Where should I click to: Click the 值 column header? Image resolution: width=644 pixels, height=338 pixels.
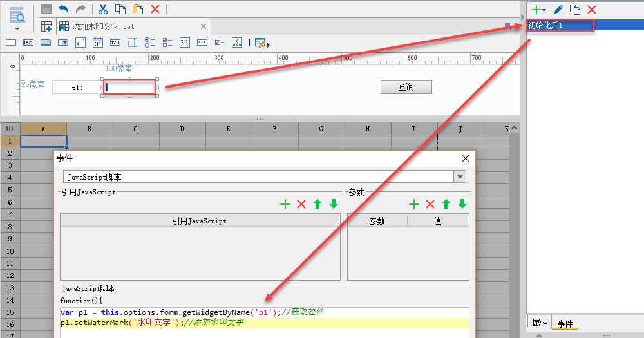click(x=438, y=221)
